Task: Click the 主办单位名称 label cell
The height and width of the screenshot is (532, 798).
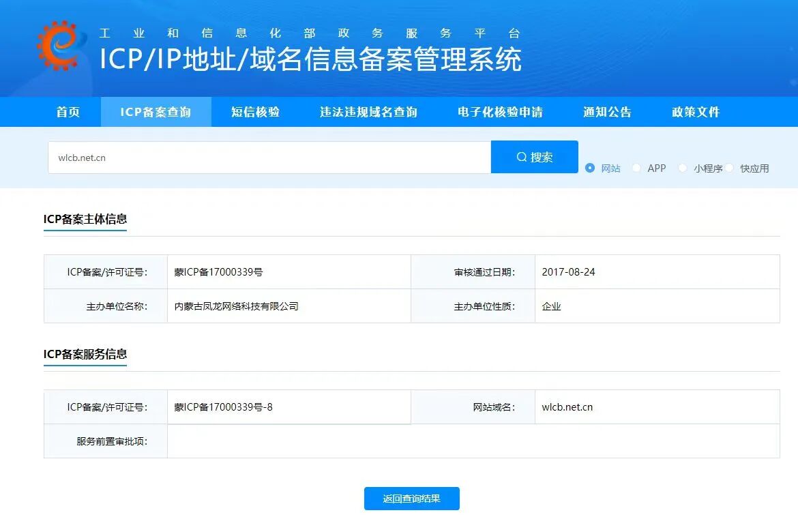Action: point(106,306)
